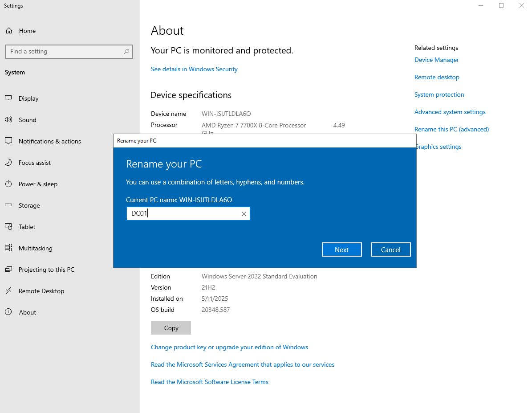Select the Sound settings icon
Image resolution: width=532 pixels, height=413 pixels.
[9, 120]
